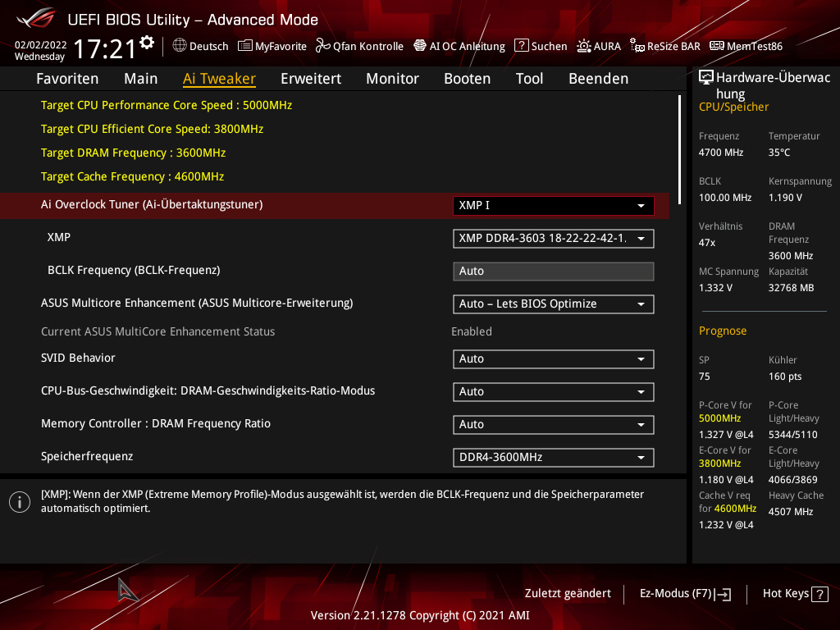Open AURA lighting icon
Screen dimensions: 840x630
click(583, 46)
